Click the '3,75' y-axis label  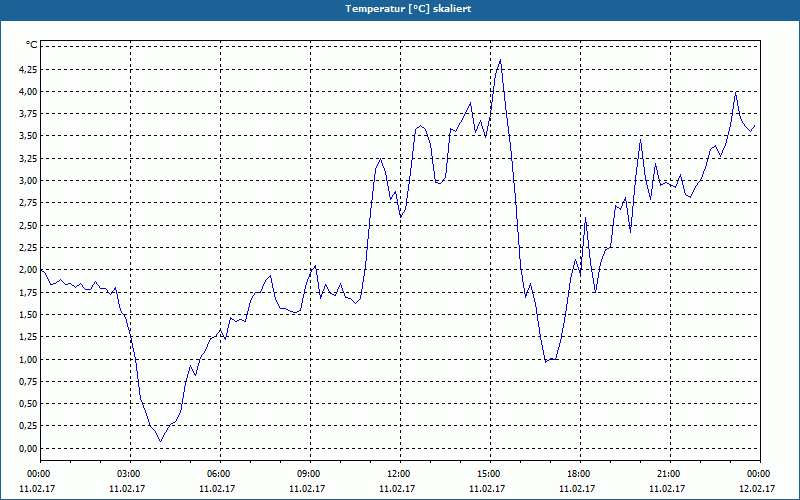point(28,114)
